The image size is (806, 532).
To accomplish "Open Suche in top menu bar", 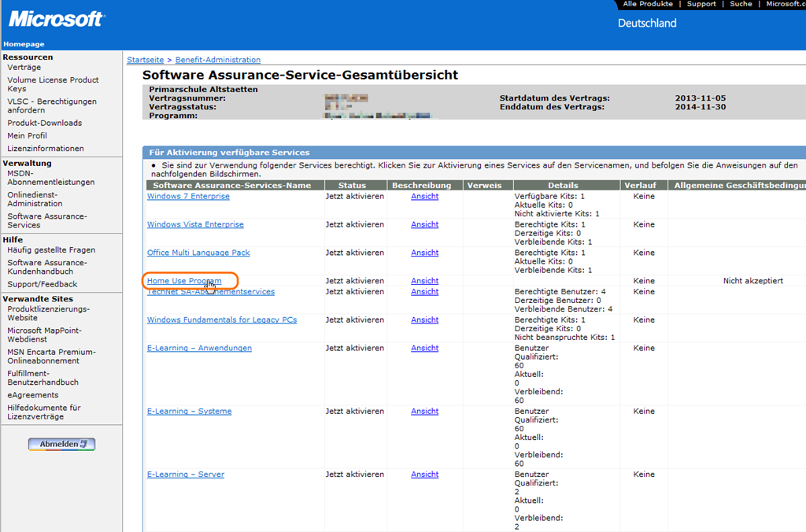I will click(x=741, y=4).
